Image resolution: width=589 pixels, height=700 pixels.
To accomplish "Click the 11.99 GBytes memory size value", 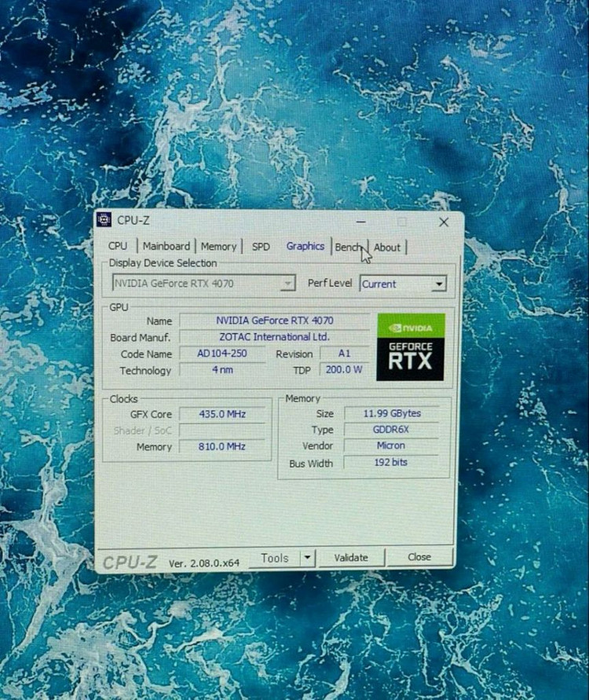I will 392,413.
